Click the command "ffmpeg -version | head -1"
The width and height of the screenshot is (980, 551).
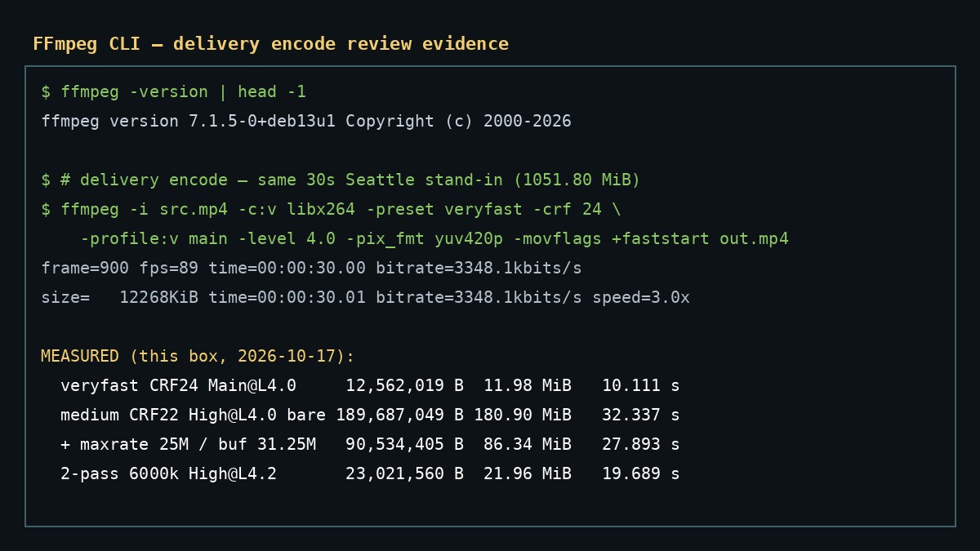click(x=184, y=92)
